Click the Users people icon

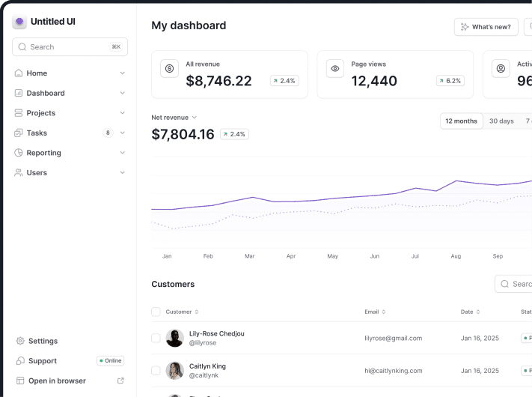pos(19,172)
